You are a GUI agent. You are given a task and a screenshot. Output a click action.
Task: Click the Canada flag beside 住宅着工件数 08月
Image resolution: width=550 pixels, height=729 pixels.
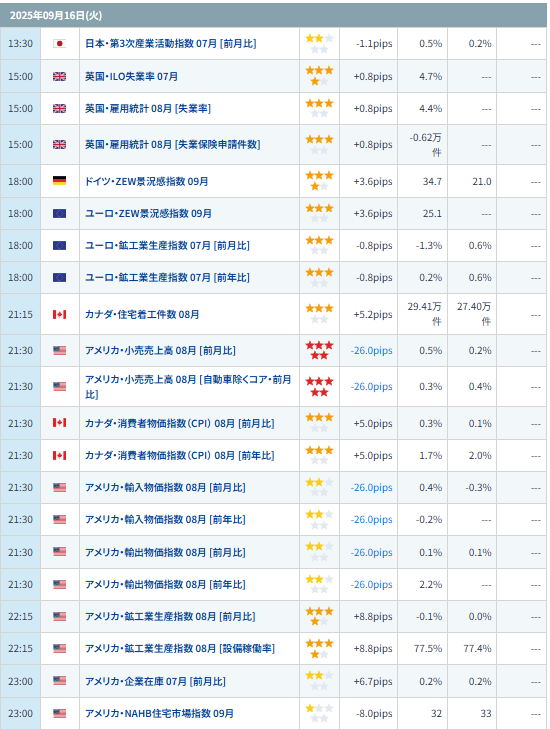(60, 315)
